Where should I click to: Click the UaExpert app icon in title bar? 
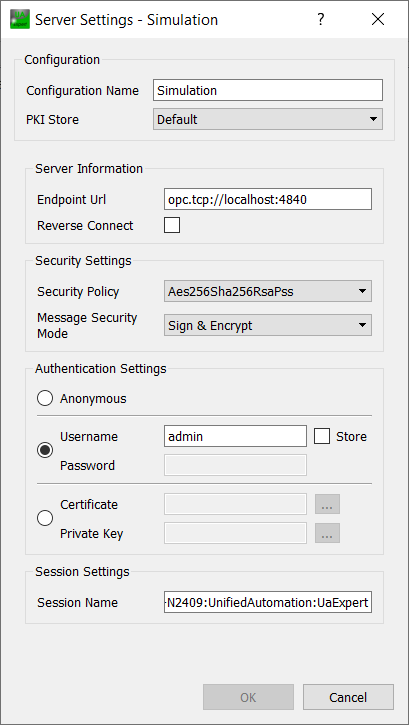19,19
